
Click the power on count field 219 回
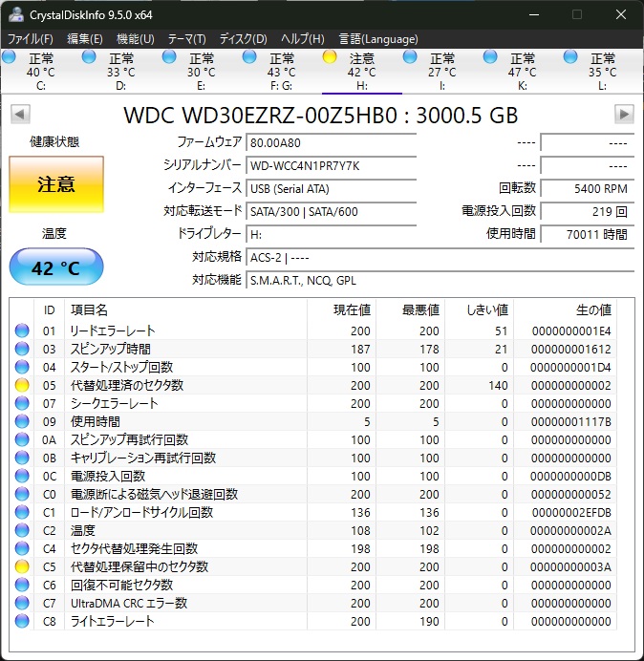point(588,211)
